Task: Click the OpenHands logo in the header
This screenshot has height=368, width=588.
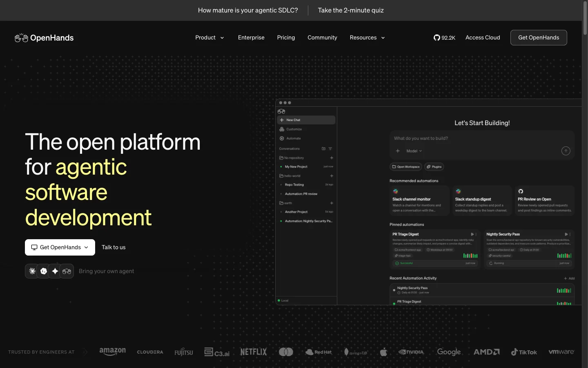Action: pyautogui.click(x=44, y=38)
